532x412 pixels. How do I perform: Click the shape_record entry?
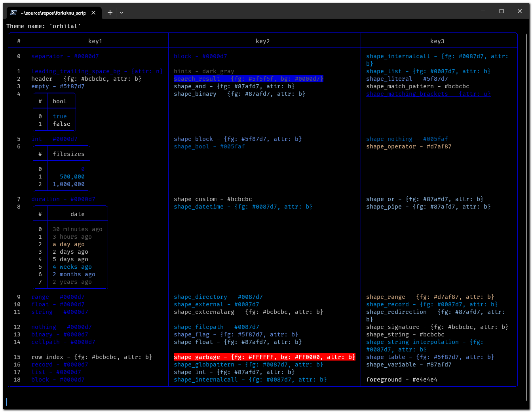[x=432, y=304]
